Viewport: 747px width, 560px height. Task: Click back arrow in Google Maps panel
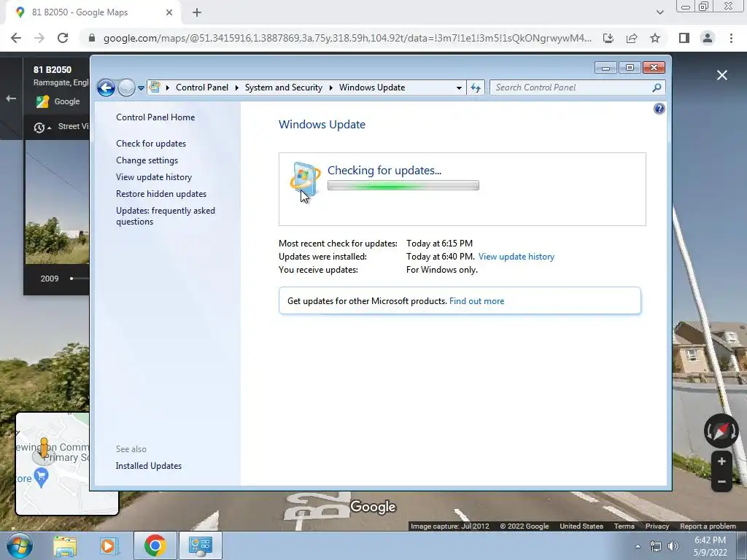pos(11,98)
